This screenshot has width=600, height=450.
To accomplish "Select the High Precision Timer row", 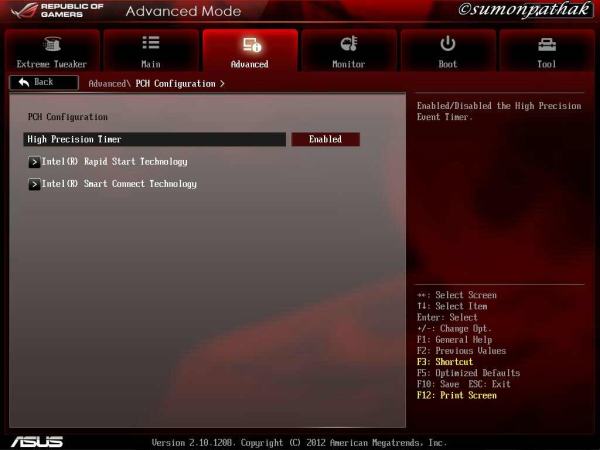I will [x=155, y=139].
